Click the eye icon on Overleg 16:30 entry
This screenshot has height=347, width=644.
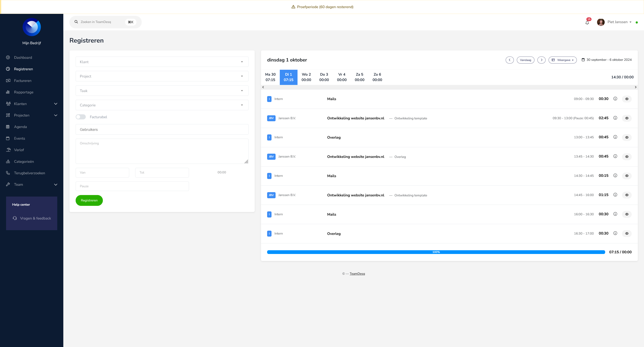point(626,233)
